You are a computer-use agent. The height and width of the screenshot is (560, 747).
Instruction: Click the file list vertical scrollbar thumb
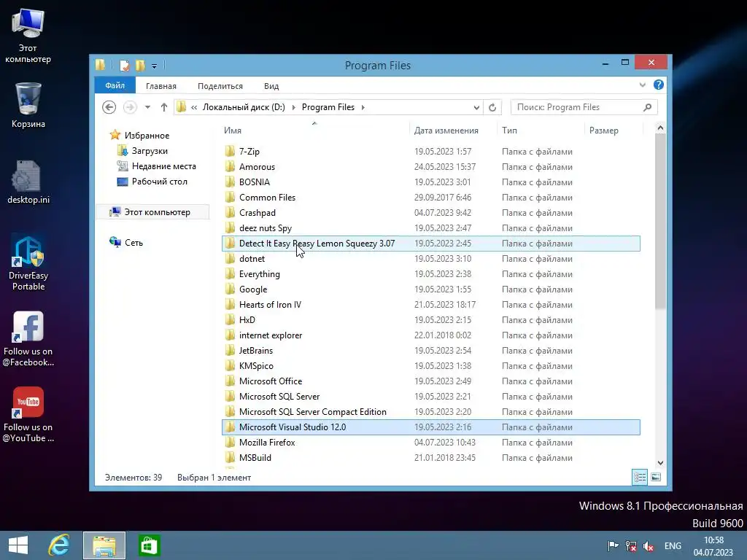point(660,222)
